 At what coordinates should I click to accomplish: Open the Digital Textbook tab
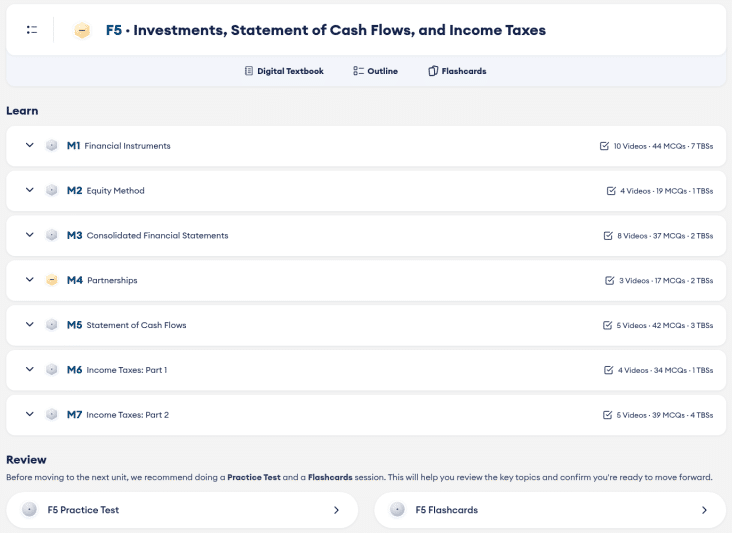pyautogui.click(x=284, y=71)
